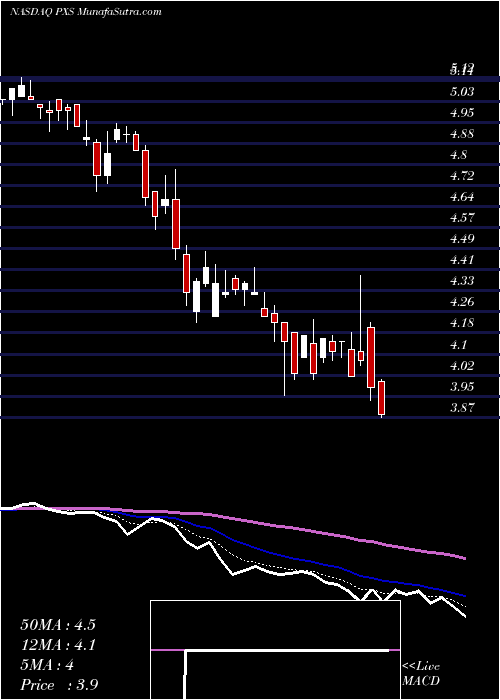500x700 pixels.
Task: Click the 4.72 price axis label
Action: (462, 176)
